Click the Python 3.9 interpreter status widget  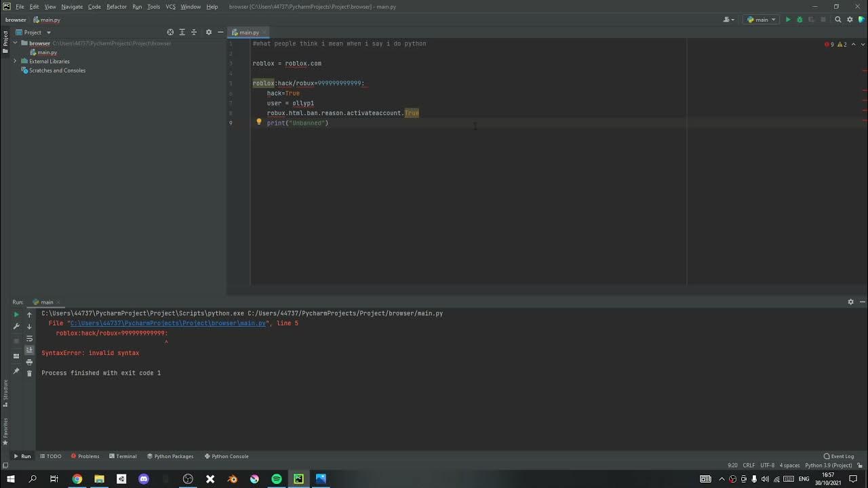pyautogui.click(x=828, y=466)
